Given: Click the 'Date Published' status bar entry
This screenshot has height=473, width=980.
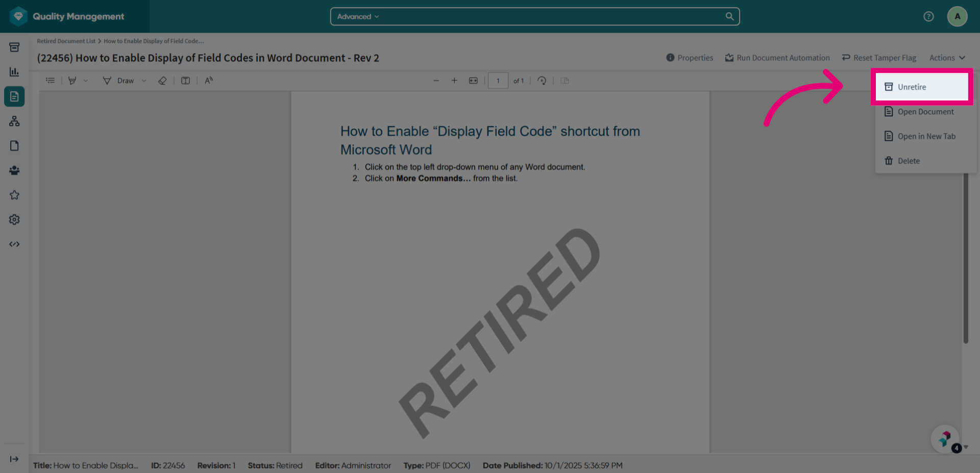Looking at the screenshot, I should pyautogui.click(x=553, y=465).
